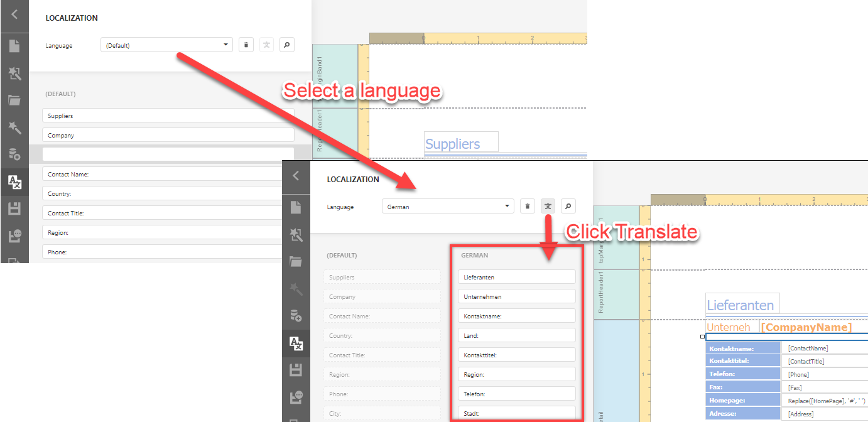Click the disabled Translate icon next to (Default)

click(x=266, y=45)
